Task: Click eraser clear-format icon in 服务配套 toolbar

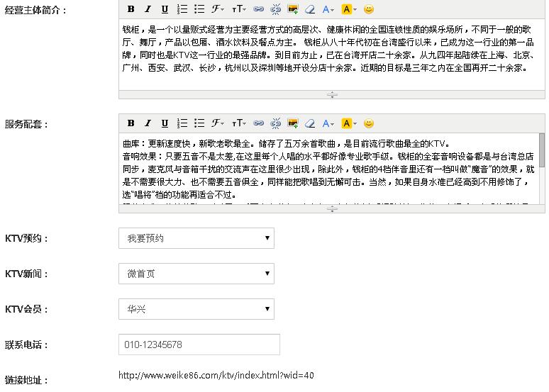Action: (x=309, y=123)
